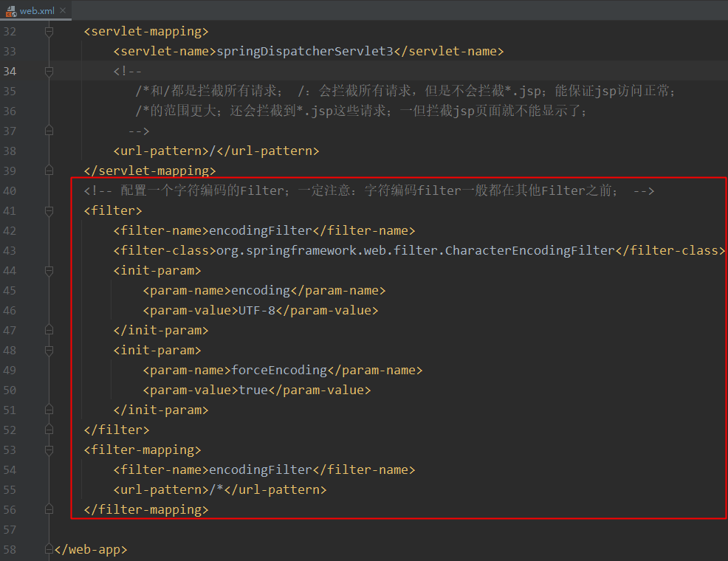728x561 pixels.
Task: Toggle web-app end fold on line 58
Action: pyautogui.click(x=49, y=549)
